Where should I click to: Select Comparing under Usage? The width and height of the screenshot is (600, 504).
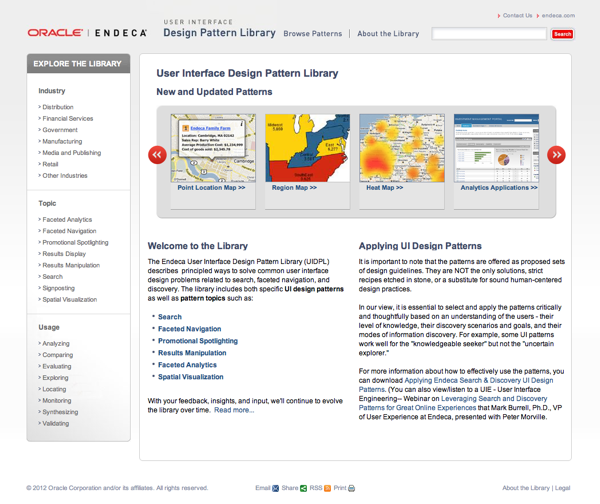tap(58, 355)
